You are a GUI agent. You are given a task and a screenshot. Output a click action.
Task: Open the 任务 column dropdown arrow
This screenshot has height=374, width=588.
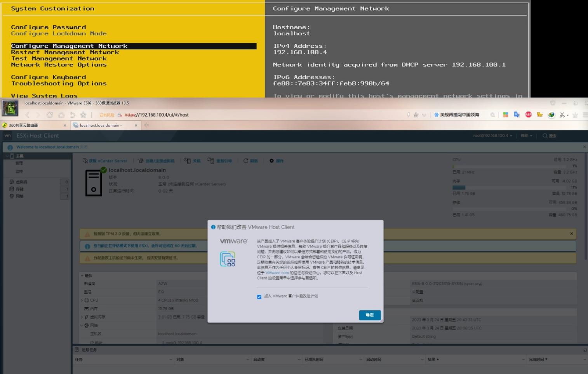coord(171,360)
